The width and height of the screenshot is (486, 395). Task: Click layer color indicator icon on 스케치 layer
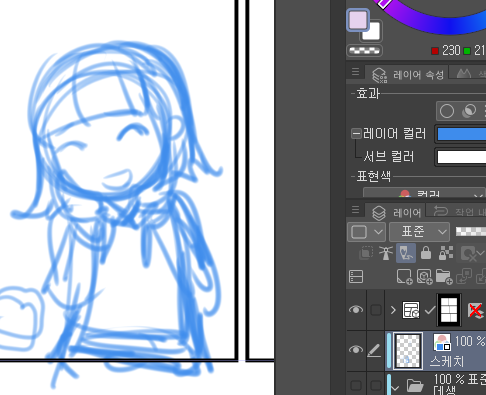point(442,342)
